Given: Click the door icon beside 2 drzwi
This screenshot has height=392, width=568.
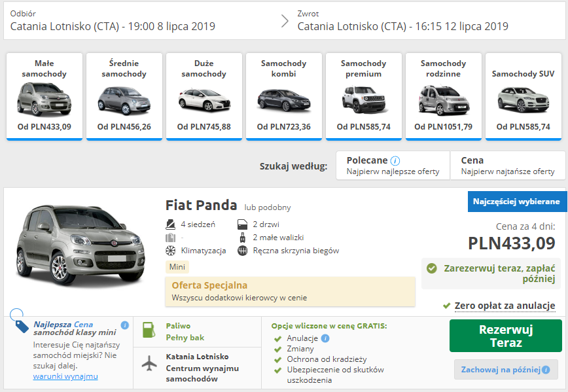Looking at the screenshot, I should click(x=242, y=224).
